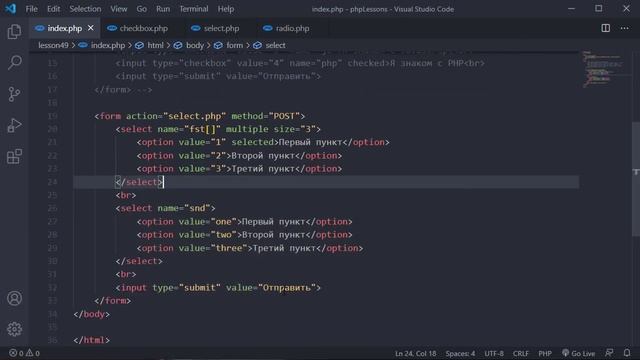Click option value="2" line
Viewport: 640px width, 360px height.
point(239,156)
